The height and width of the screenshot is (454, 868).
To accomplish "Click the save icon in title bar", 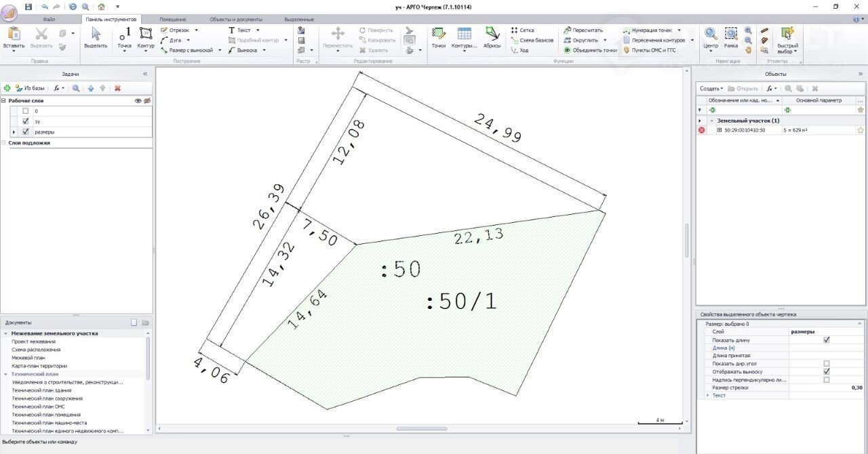I will pos(28,7).
